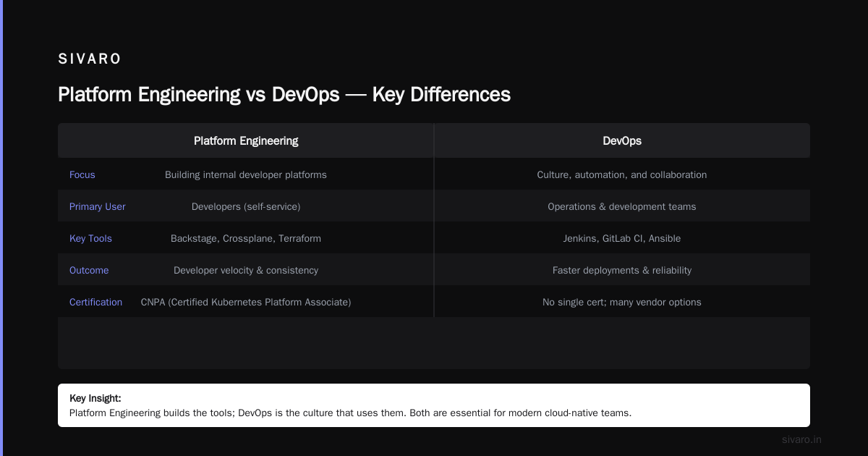Click the Key Insight heading

coord(95,398)
